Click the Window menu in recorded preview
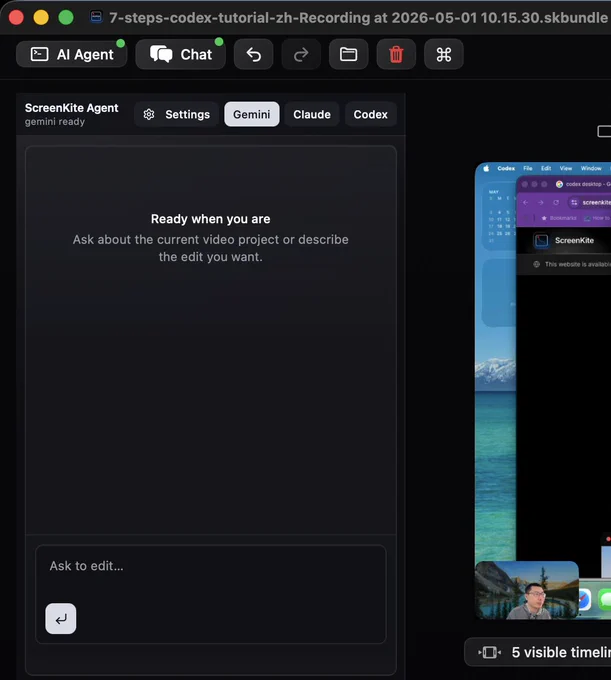Viewport: 611px width, 680px height. [591, 168]
